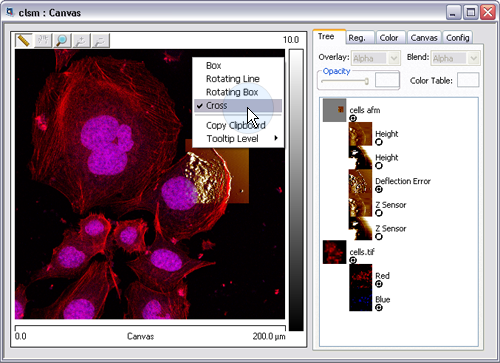Click the 10.0 color scale maximum value
500x363 pixels.
click(291, 40)
